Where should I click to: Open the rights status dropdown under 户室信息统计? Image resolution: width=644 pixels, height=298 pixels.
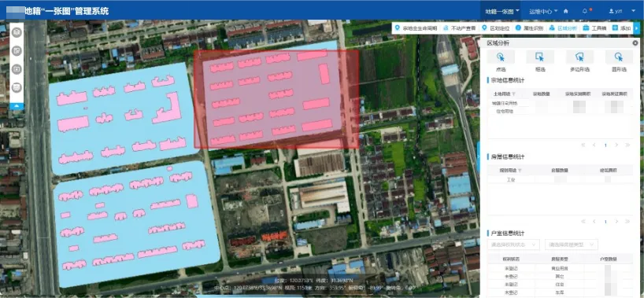pyautogui.click(x=513, y=245)
